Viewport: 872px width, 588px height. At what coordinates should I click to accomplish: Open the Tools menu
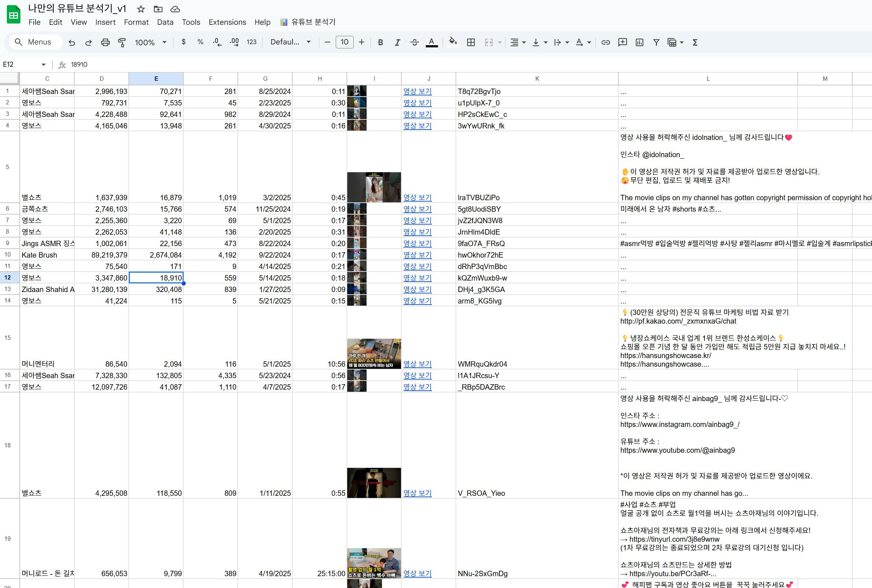coord(191,22)
